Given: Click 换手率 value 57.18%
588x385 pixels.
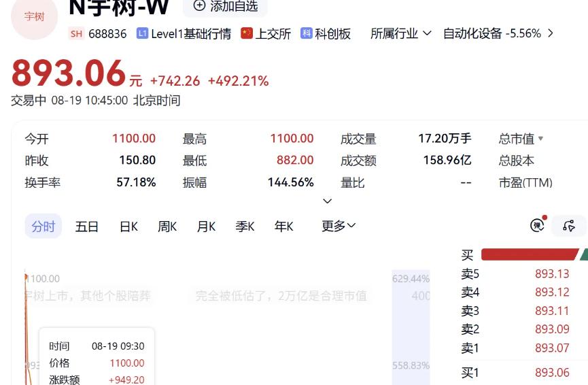Looking at the screenshot, I should click(x=136, y=182).
